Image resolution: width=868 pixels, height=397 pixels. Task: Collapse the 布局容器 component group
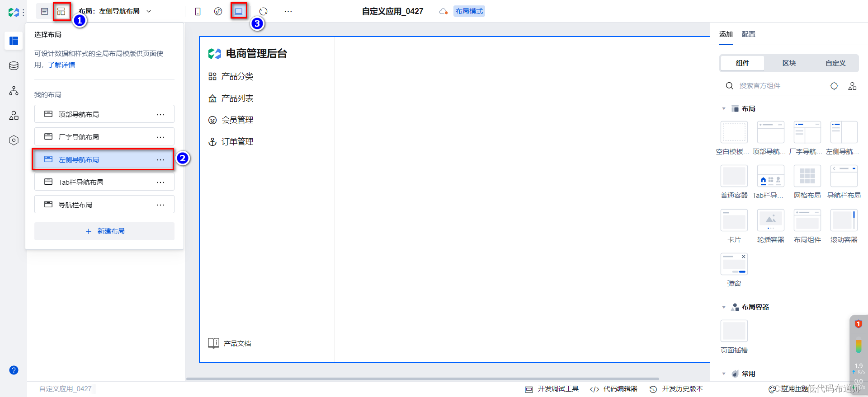click(x=724, y=307)
